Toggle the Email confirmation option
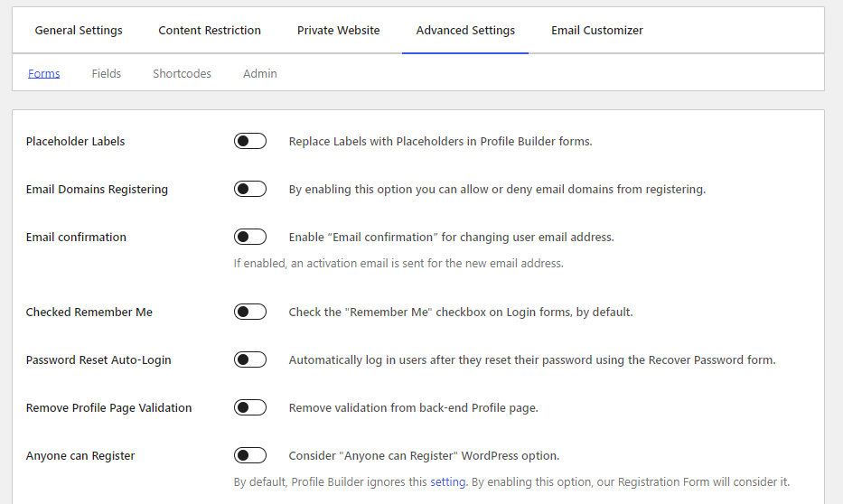 (x=249, y=237)
